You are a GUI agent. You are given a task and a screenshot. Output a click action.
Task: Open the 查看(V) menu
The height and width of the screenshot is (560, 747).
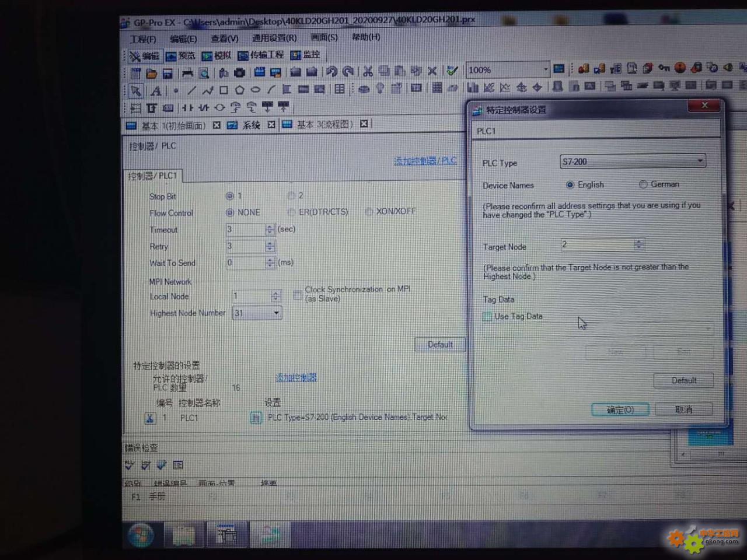pyautogui.click(x=225, y=38)
